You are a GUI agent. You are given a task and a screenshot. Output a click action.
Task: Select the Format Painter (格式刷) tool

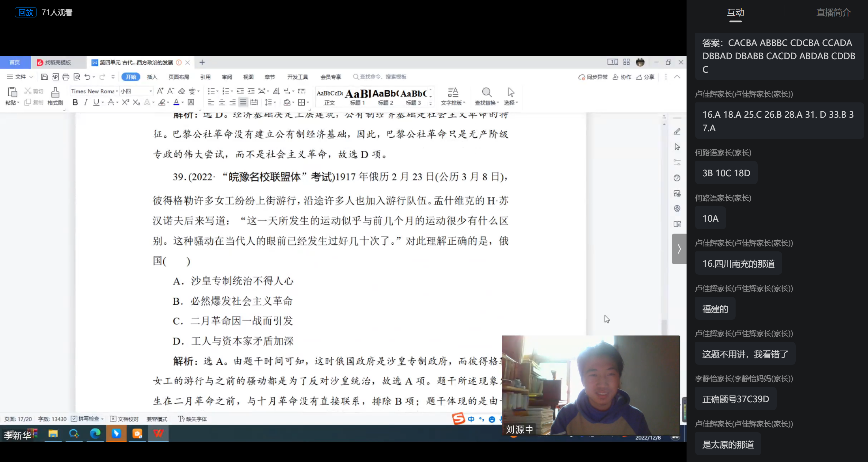click(55, 96)
